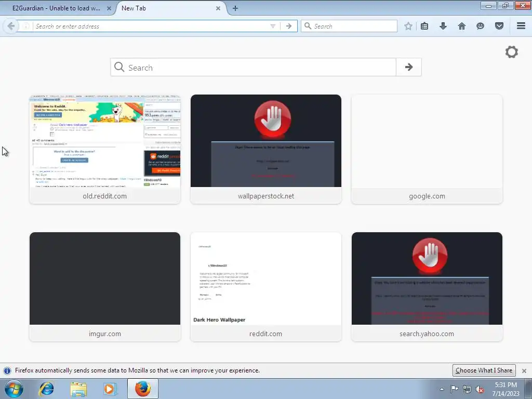Click the toolbar Search box

349,26
